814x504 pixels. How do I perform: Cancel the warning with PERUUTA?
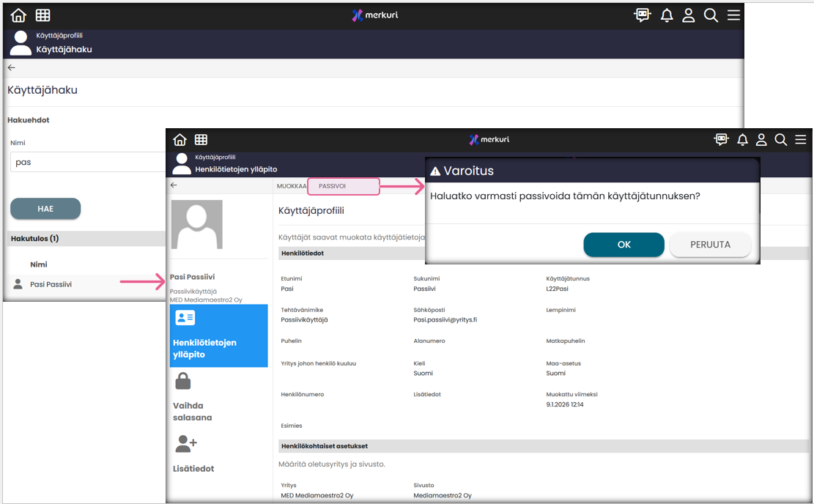coord(710,245)
